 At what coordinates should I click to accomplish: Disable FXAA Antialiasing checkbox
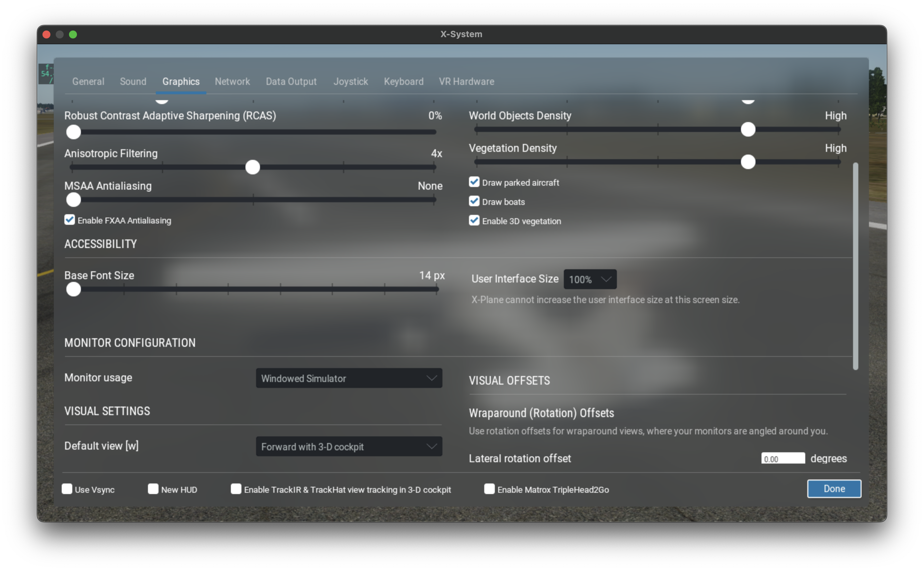[69, 220]
